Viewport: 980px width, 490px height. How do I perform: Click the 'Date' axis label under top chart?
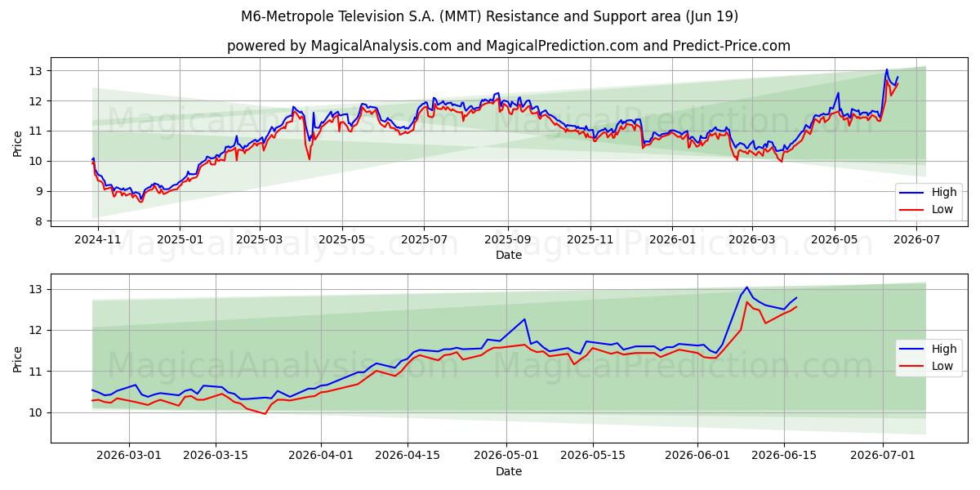508,256
